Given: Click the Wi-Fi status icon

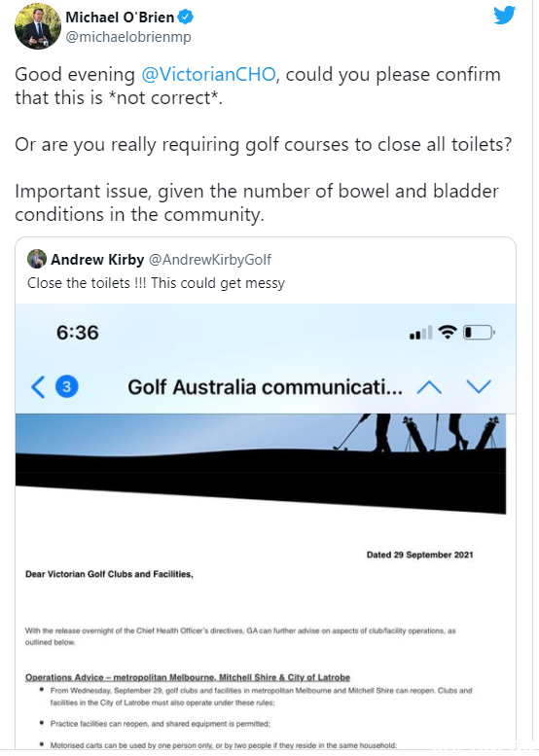Looking at the screenshot, I should tap(448, 332).
